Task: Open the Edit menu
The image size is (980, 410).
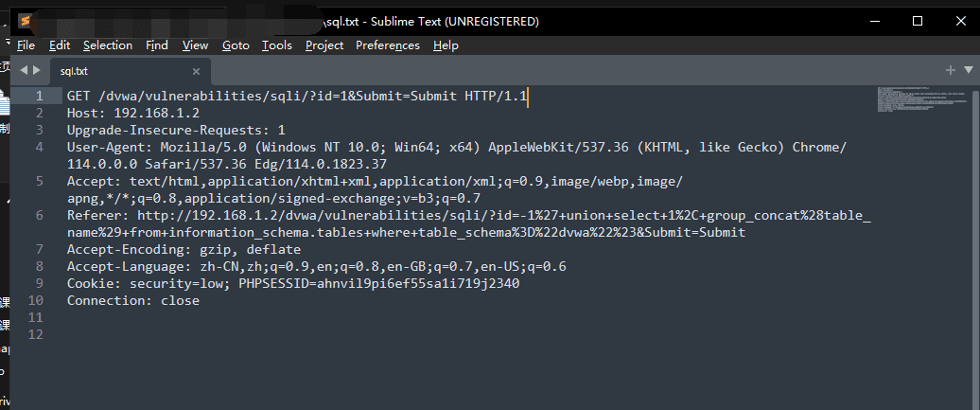Action: click(x=60, y=45)
